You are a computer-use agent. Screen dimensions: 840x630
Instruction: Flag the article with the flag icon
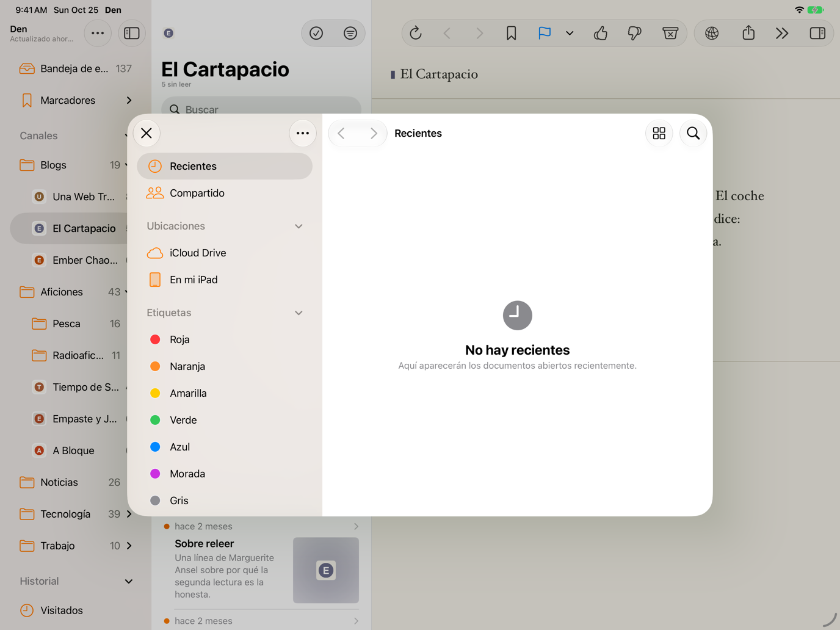pos(545,33)
